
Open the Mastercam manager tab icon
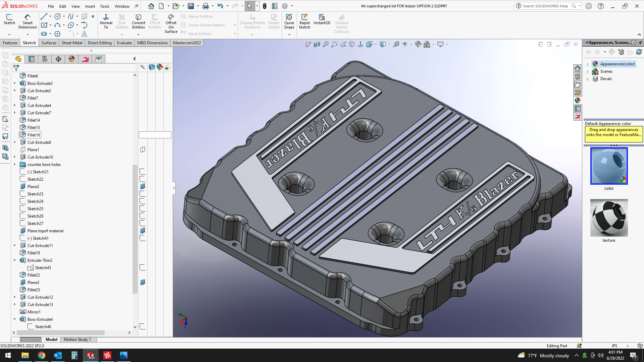pos(85,59)
